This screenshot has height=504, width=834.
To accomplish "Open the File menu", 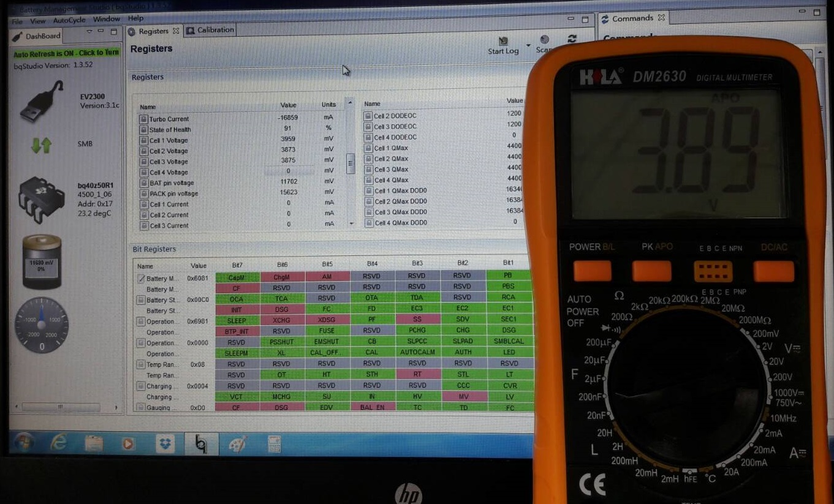I will point(18,21).
